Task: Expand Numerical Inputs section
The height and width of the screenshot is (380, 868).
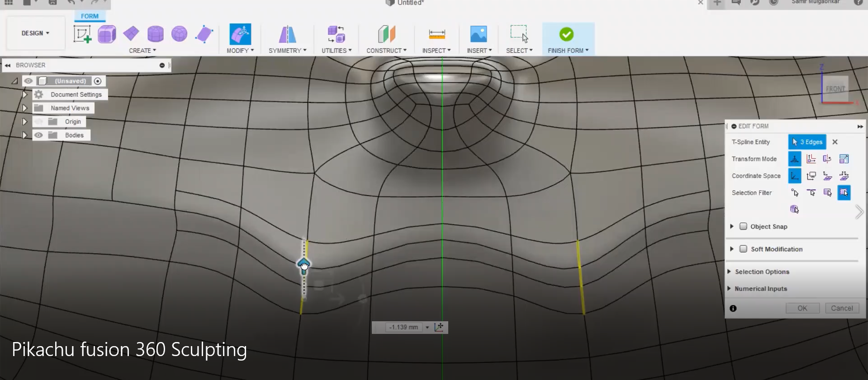Action: pos(729,289)
